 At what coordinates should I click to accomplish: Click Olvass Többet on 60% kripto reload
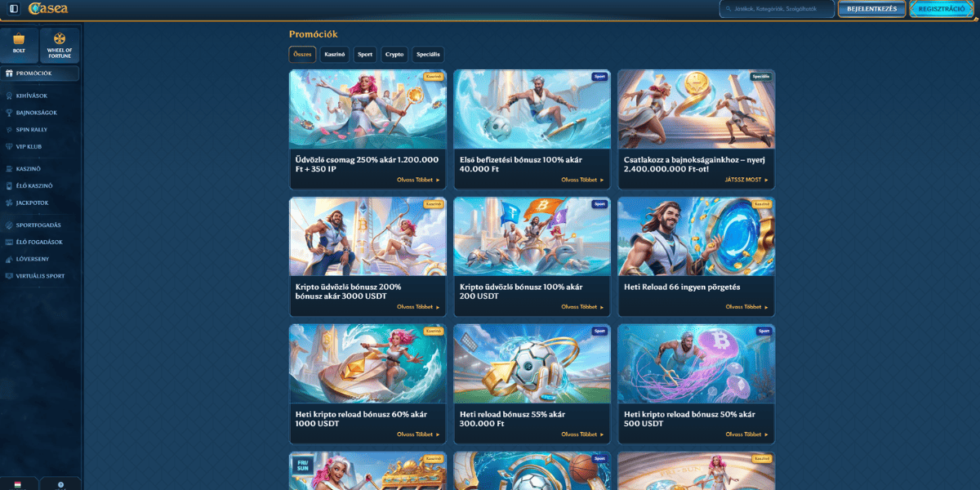418,434
